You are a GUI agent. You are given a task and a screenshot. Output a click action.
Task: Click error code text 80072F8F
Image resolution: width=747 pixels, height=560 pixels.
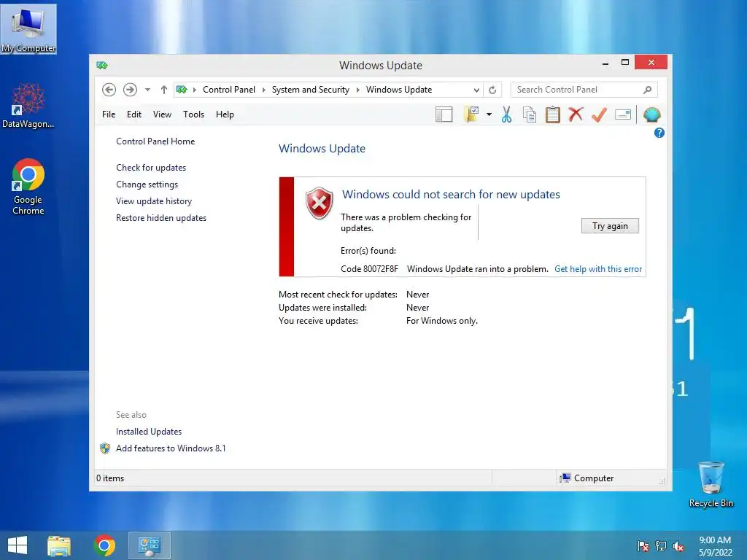[x=369, y=269]
